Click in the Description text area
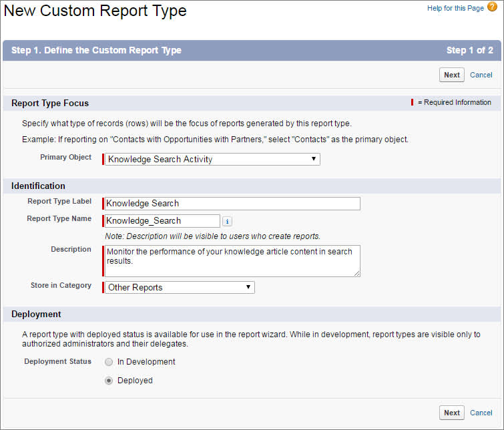Screen dimensions: 504x430 point(232,261)
